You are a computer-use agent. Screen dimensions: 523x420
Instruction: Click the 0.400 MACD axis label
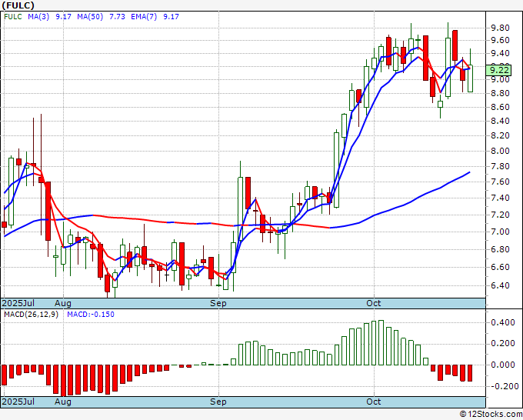[503, 322]
